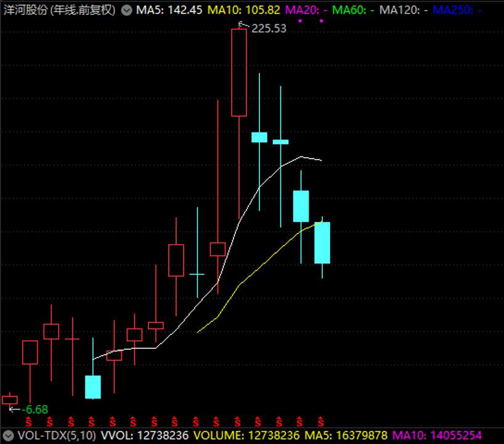This screenshot has height=444, width=504.
Task: Click the rightmost cyan candlestick body
Action: [x=322, y=242]
